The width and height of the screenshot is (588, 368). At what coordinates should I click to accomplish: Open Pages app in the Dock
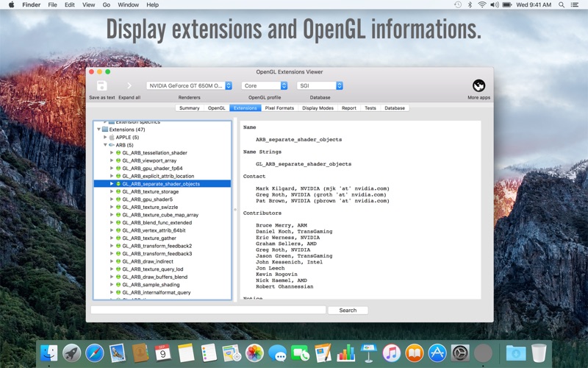(323, 353)
